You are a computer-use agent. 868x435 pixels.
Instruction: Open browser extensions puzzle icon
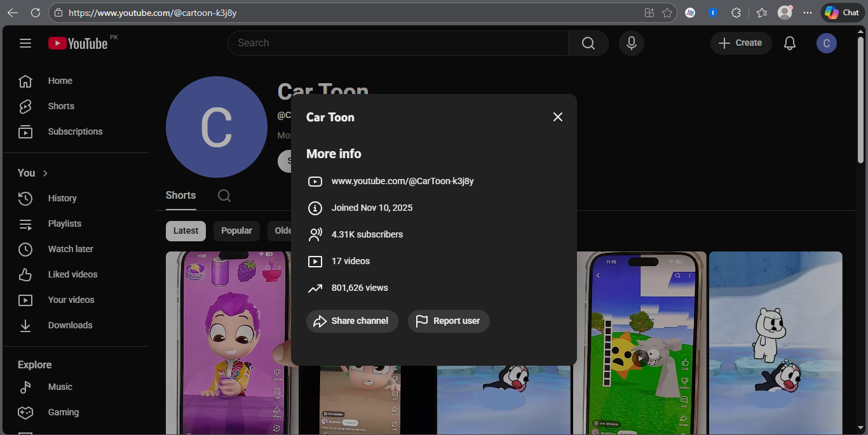click(736, 13)
